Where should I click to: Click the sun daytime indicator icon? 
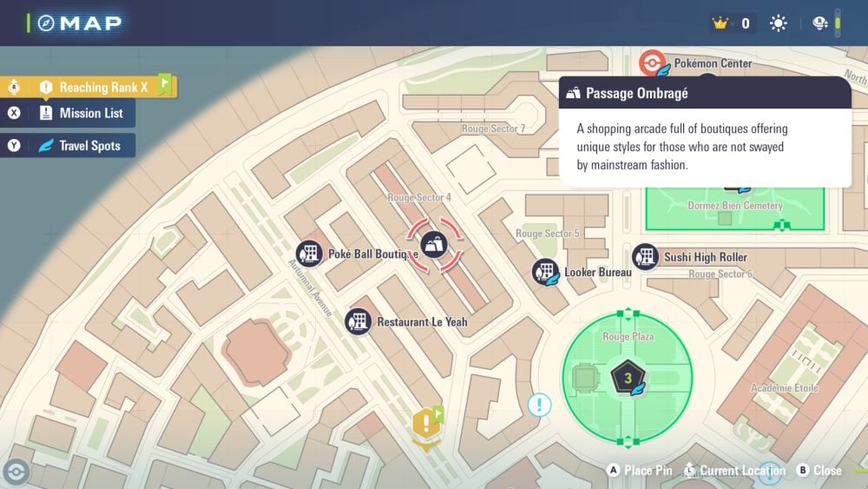pos(779,23)
